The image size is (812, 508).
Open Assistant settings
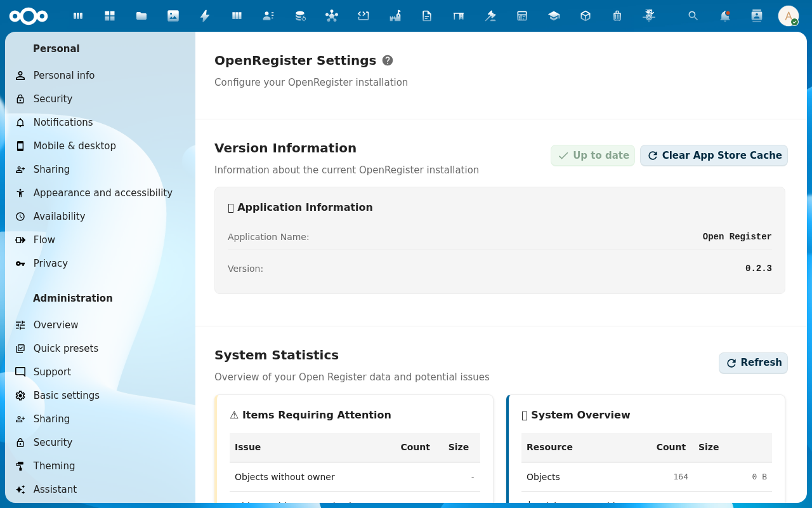pos(100,489)
